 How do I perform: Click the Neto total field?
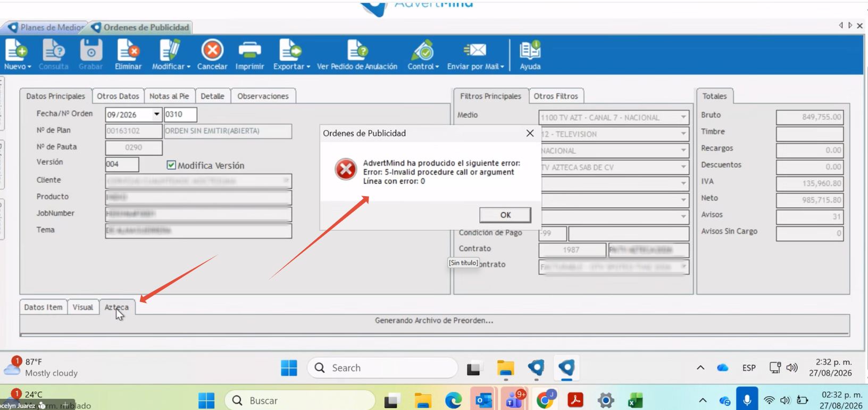click(x=809, y=200)
